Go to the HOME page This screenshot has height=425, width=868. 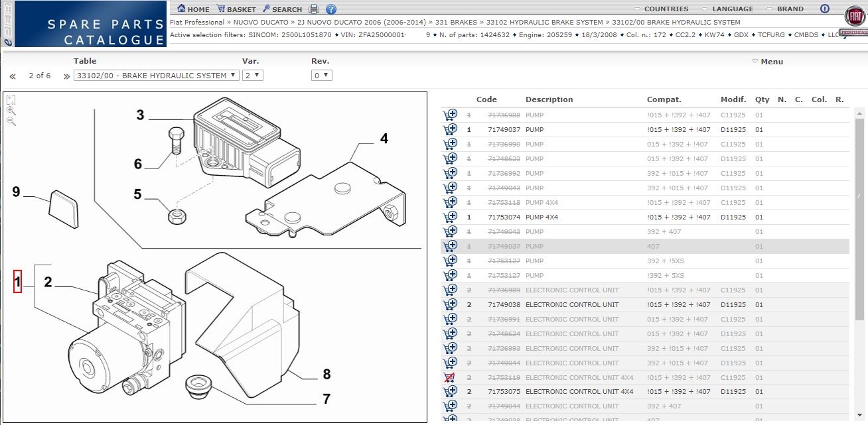tap(194, 9)
